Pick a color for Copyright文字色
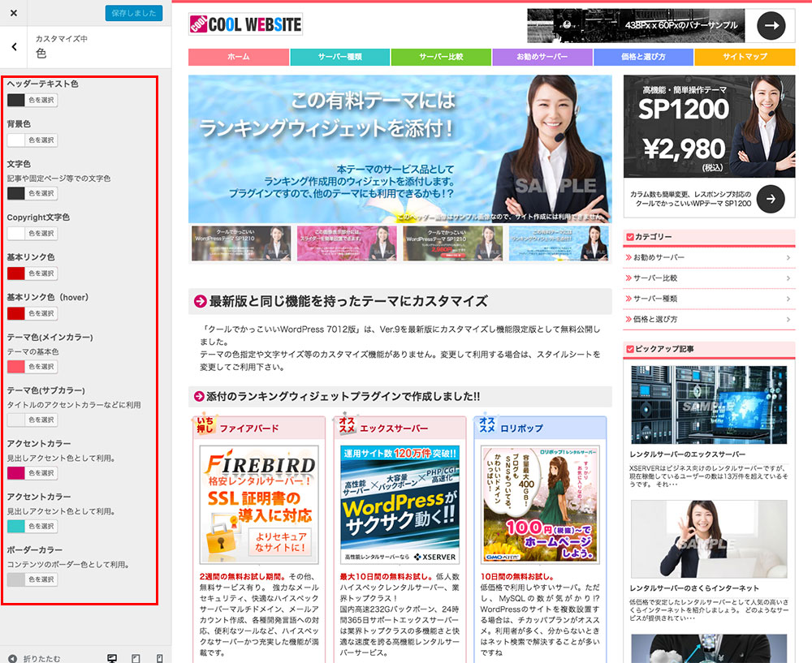 click(x=32, y=233)
